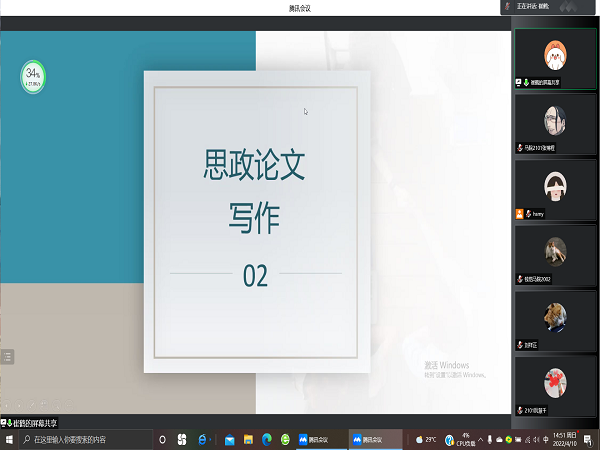The height and width of the screenshot is (450, 600).
Task: Click the slide list icon at left edge
Action: coord(8,356)
